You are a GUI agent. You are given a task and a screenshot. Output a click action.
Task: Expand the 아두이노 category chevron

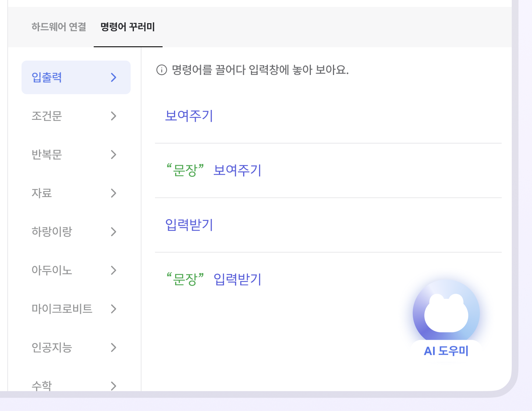[114, 270]
